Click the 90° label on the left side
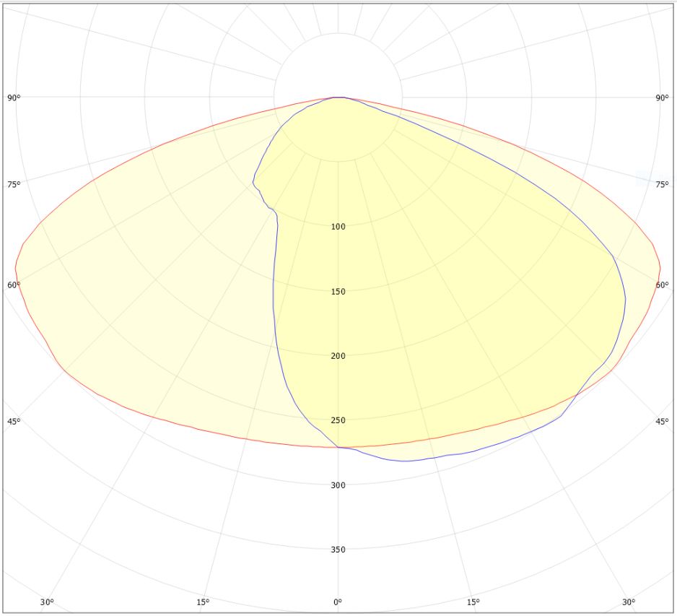 click(14, 97)
